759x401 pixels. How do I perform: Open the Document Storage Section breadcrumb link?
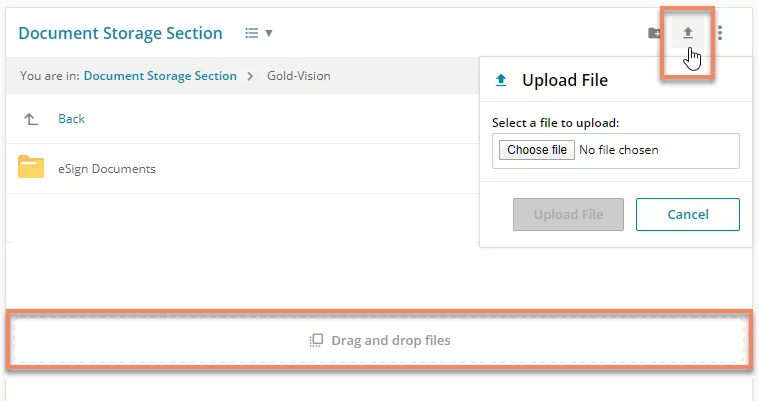[160, 76]
